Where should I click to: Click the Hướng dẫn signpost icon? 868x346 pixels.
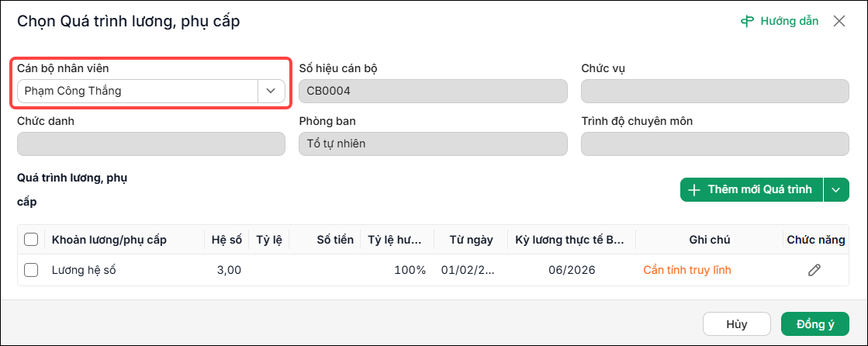pos(748,21)
